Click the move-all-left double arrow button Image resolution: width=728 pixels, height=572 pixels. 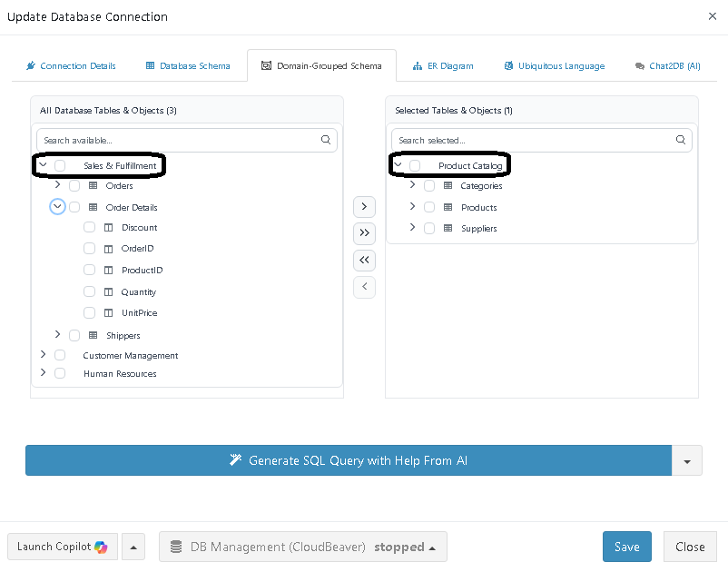click(364, 261)
